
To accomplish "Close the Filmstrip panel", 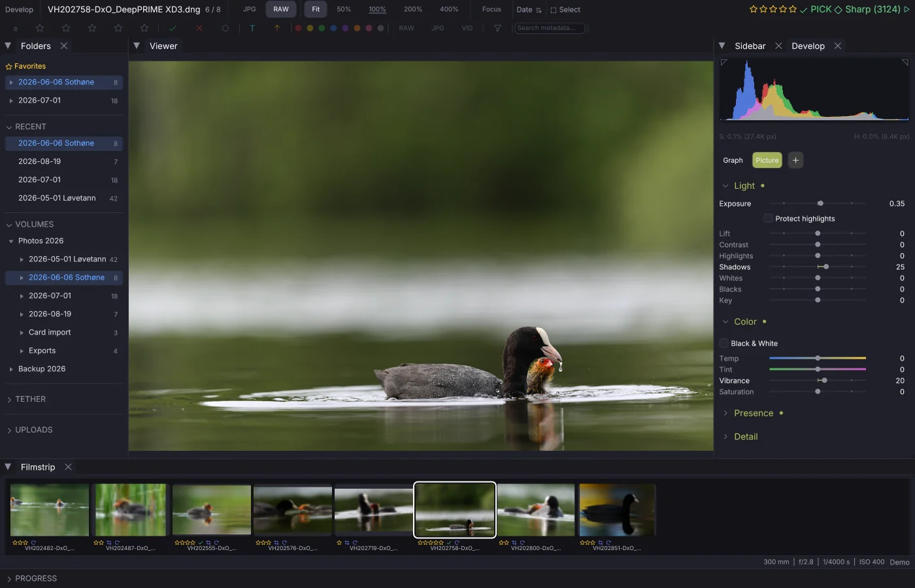I will [x=68, y=467].
